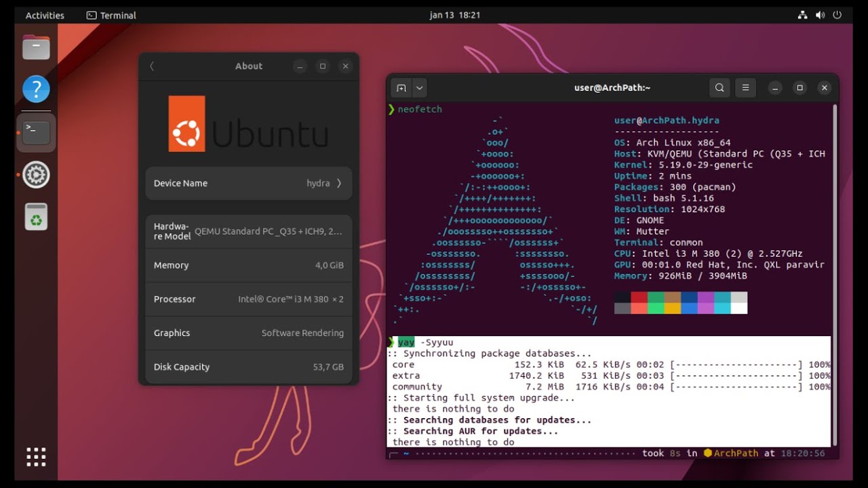Image resolution: width=868 pixels, height=488 pixels.
Task: Minimize the terminal window
Action: tap(775, 87)
